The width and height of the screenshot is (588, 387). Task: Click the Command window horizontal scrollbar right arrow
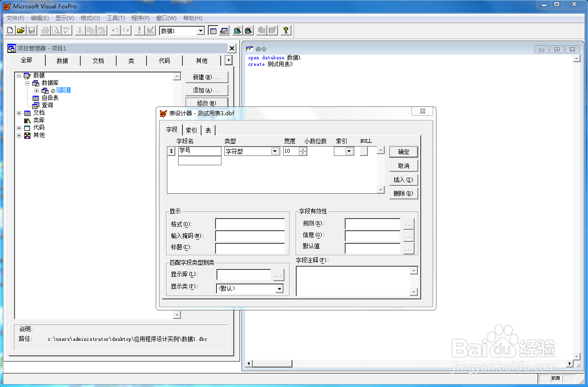569,364
